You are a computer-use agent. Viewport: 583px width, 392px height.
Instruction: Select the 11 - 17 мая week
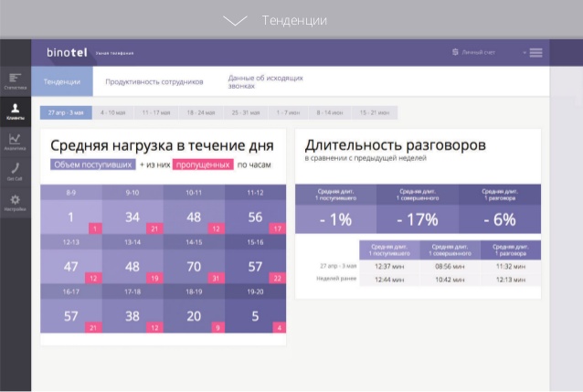click(x=156, y=112)
